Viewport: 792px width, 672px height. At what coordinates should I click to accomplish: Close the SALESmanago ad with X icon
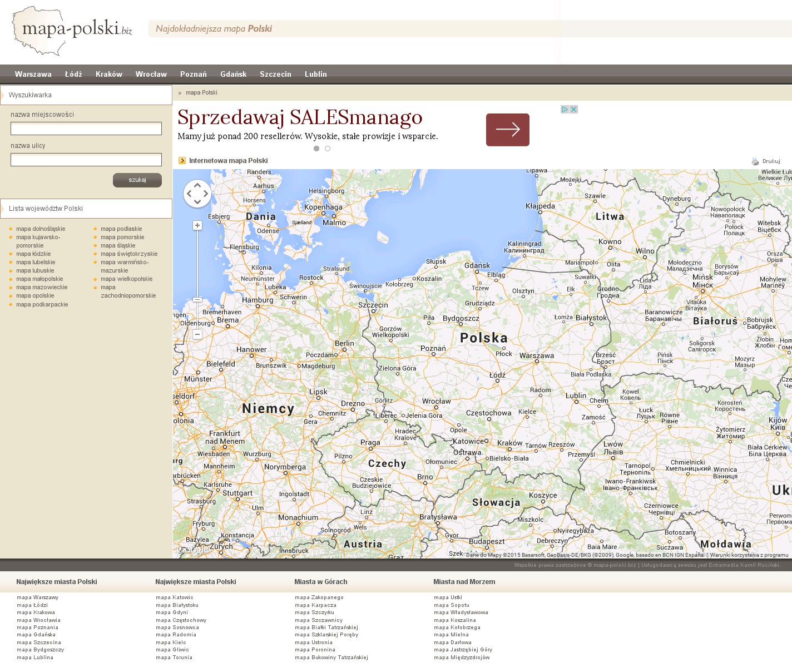(x=573, y=110)
